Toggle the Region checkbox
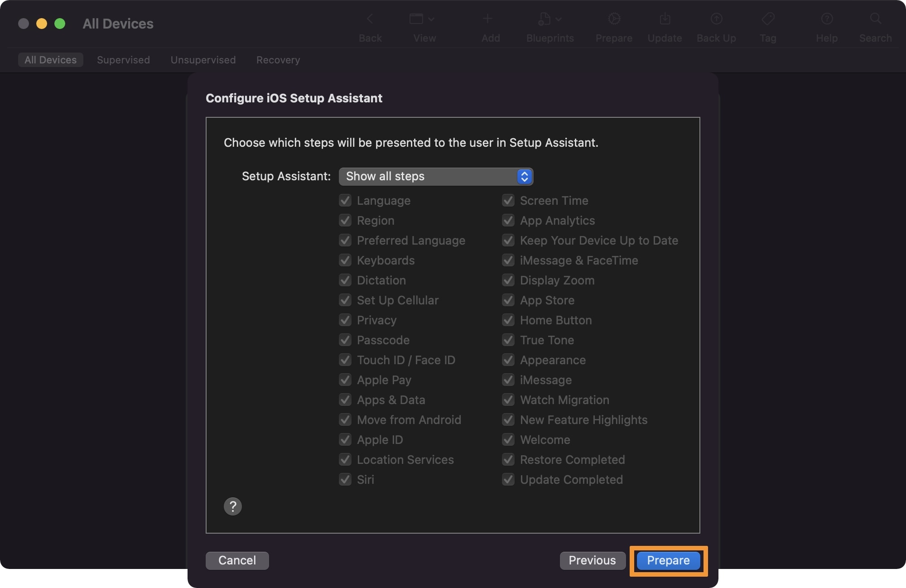 pos(345,220)
